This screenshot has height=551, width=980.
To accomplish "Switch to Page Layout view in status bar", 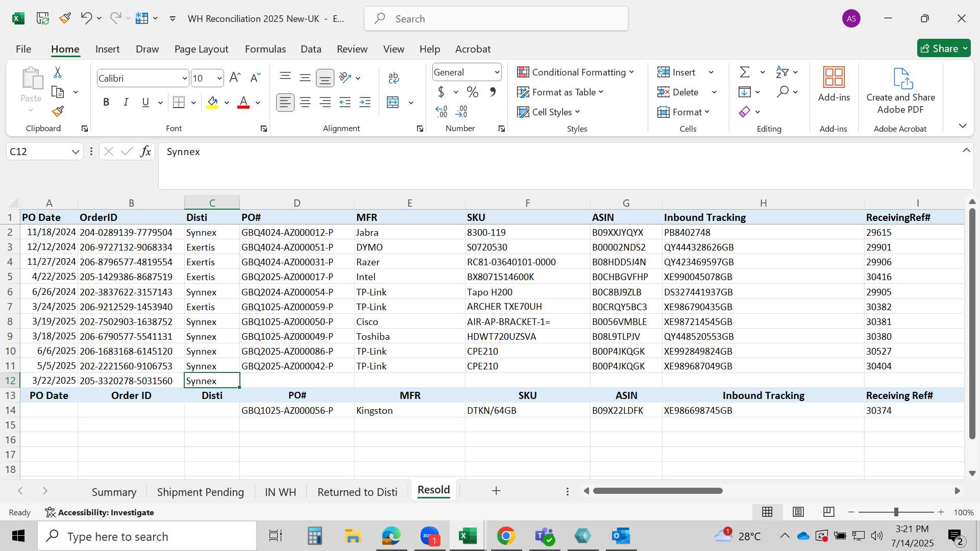I will [798, 512].
